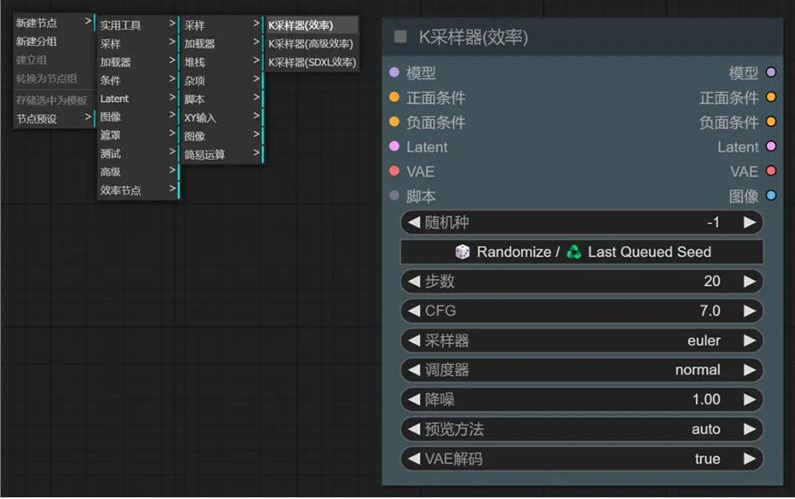Open the 堆栈 submenu
Image resolution: width=795 pixels, height=499 pixels.
pos(222,62)
